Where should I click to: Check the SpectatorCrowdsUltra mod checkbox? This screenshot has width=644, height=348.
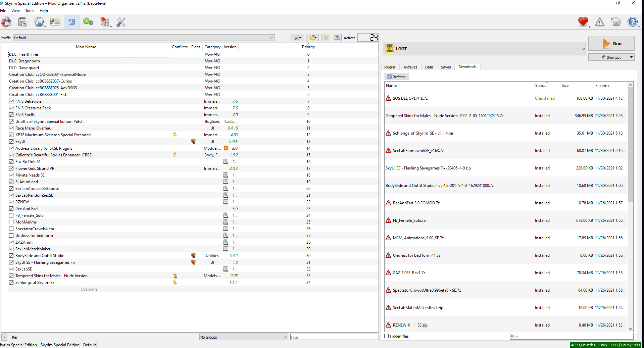[11, 229]
